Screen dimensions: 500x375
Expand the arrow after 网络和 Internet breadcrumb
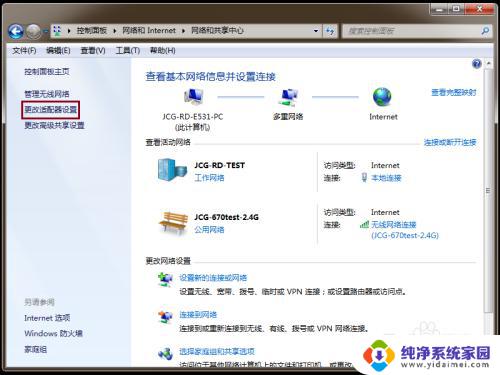coord(183,31)
